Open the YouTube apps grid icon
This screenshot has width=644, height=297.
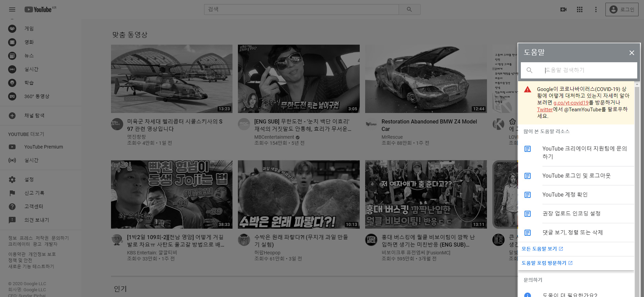point(580,9)
